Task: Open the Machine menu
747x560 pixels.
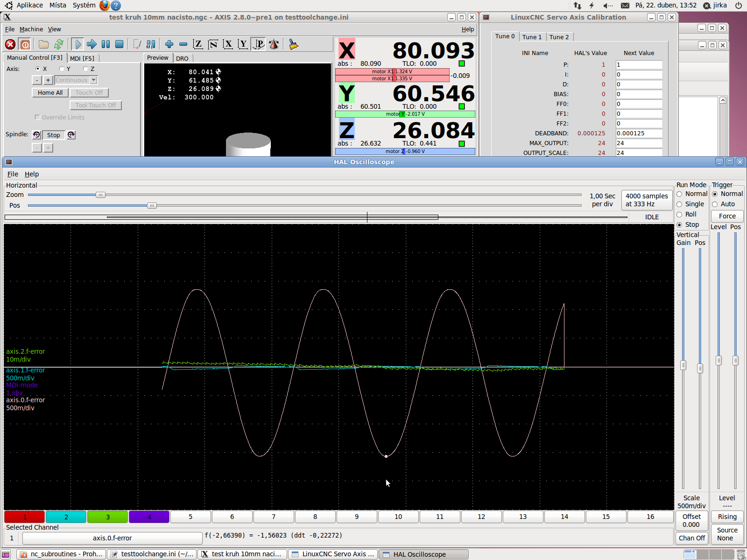Action: pyautogui.click(x=31, y=29)
